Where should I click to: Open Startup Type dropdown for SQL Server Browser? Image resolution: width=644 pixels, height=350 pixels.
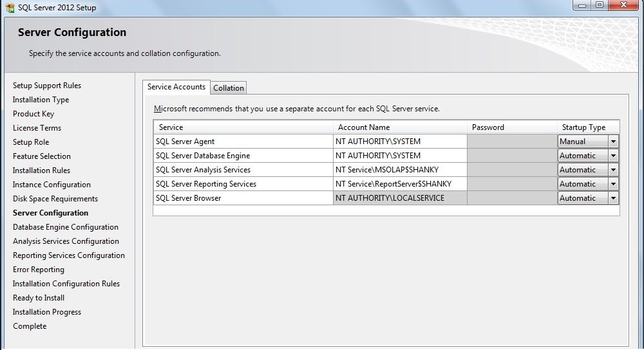(613, 198)
